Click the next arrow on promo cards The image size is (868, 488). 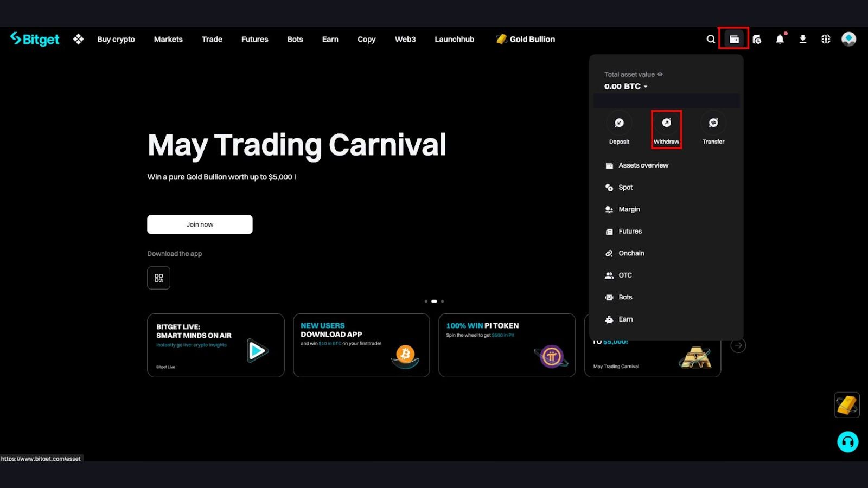click(x=738, y=345)
